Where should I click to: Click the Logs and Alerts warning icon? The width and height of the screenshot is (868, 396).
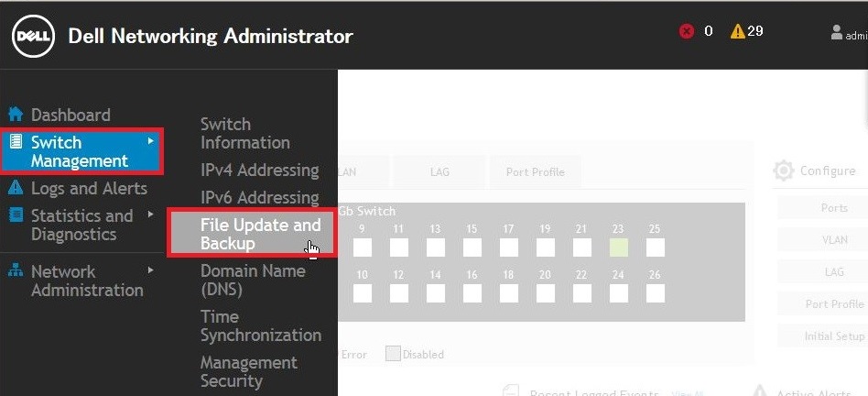[x=16, y=188]
